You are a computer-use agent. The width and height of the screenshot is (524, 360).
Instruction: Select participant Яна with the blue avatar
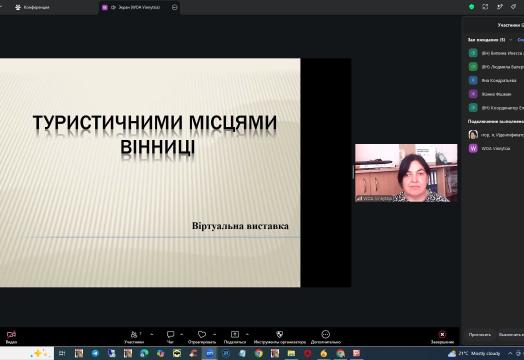coord(496,81)
